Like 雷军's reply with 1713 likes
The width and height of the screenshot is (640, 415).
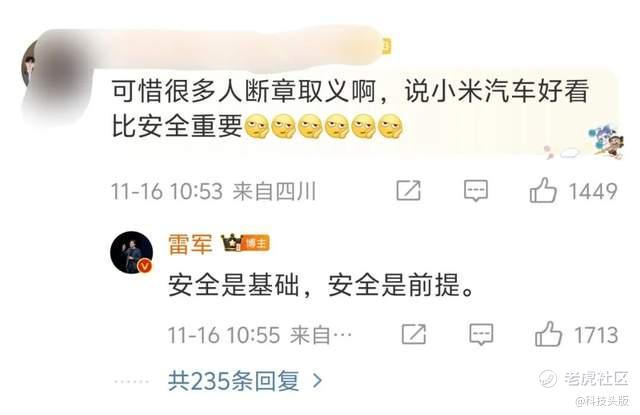pos(548,333)
